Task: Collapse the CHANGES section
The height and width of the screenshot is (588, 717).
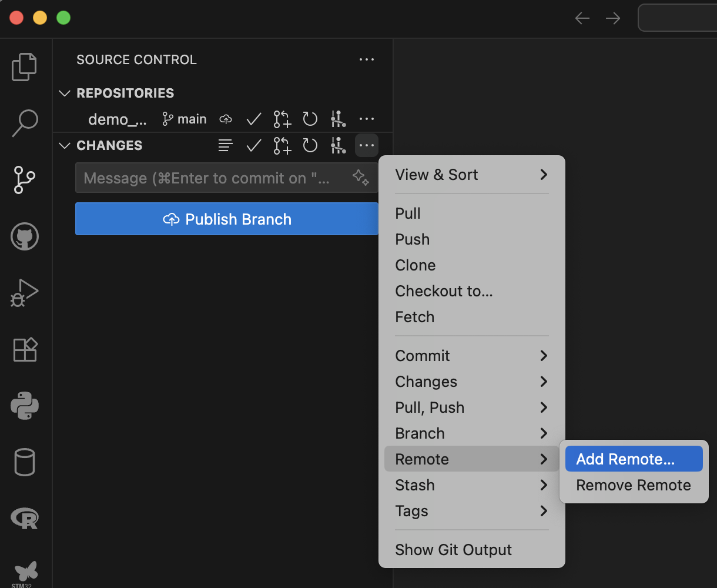Action: [64, 145]
